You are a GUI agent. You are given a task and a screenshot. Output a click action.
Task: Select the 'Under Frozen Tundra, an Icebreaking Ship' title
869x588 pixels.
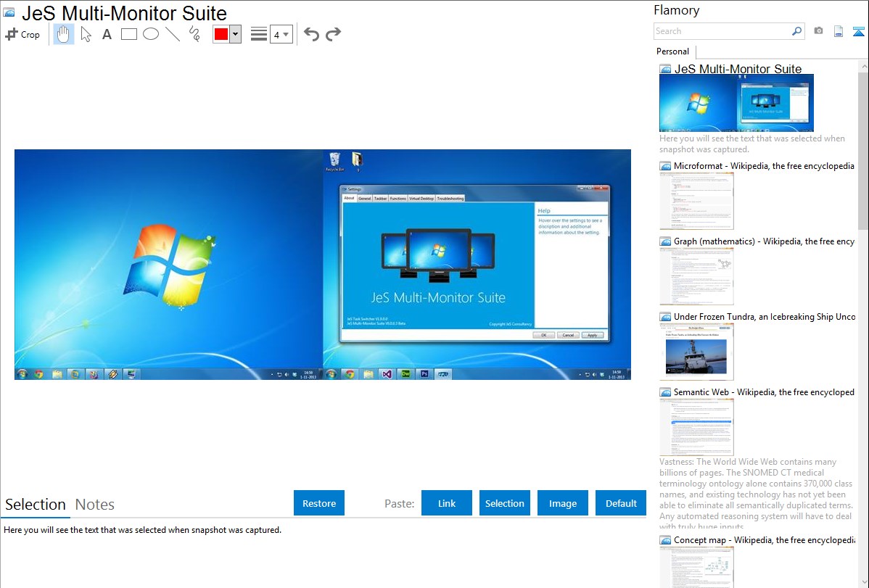coord(765,317)
